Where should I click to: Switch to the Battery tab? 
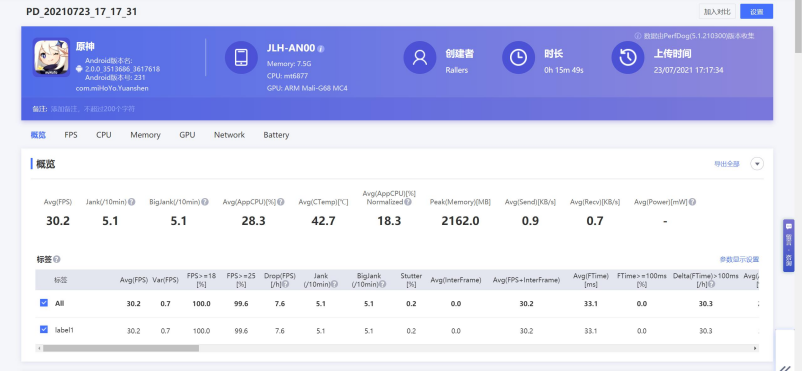(276, 135)
